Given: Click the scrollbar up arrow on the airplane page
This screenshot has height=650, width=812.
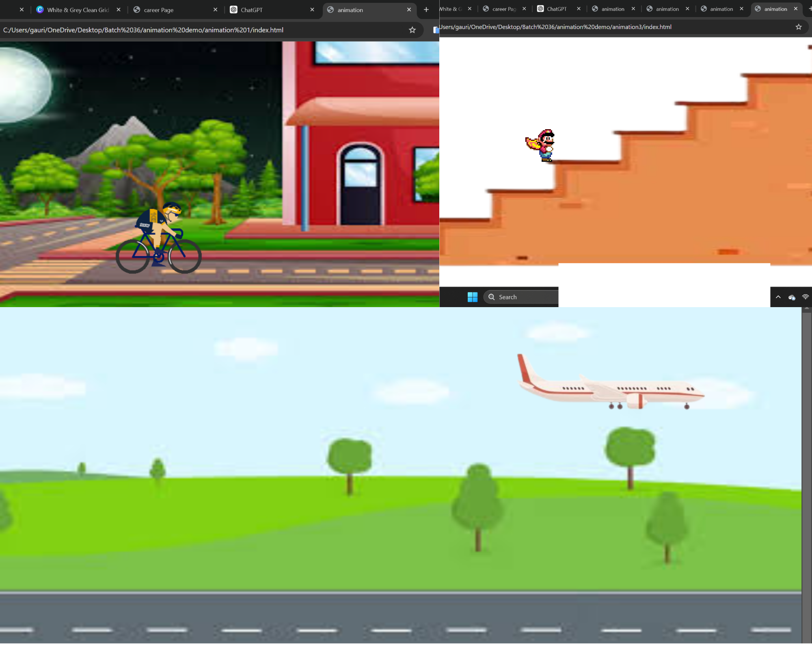Looking at the screenshot, I should click(x=807, y=309).
